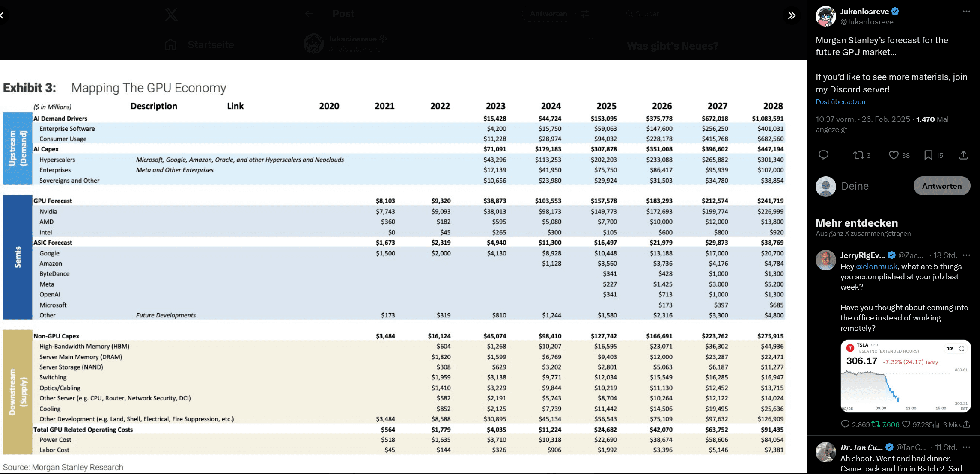Click the TradingView logo on the TSLA chart

950,349
